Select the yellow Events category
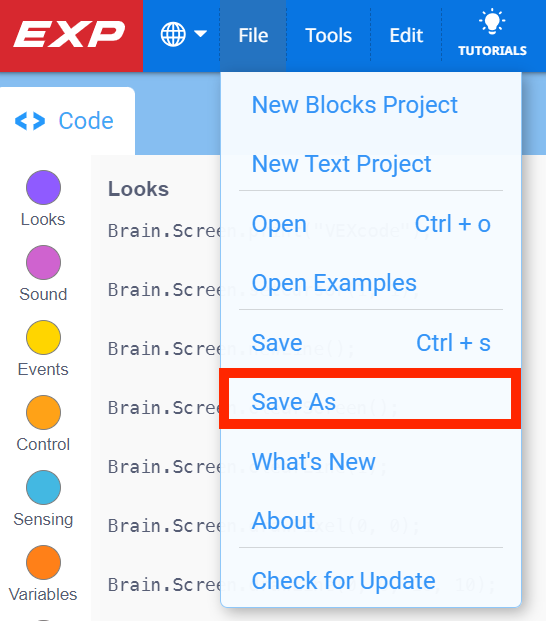546x621 pixels. coord(43,337)
